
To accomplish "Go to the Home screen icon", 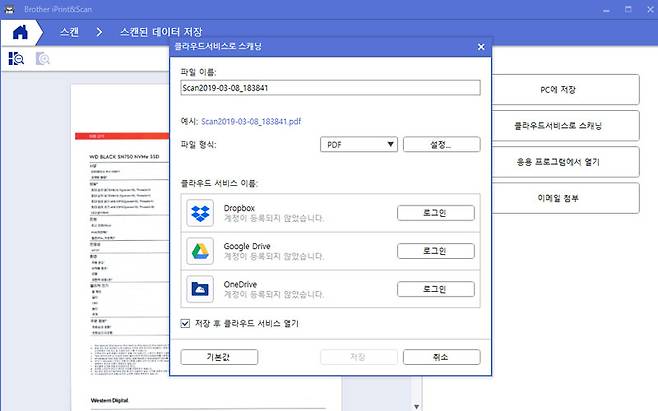I will [x=20, y=32].
